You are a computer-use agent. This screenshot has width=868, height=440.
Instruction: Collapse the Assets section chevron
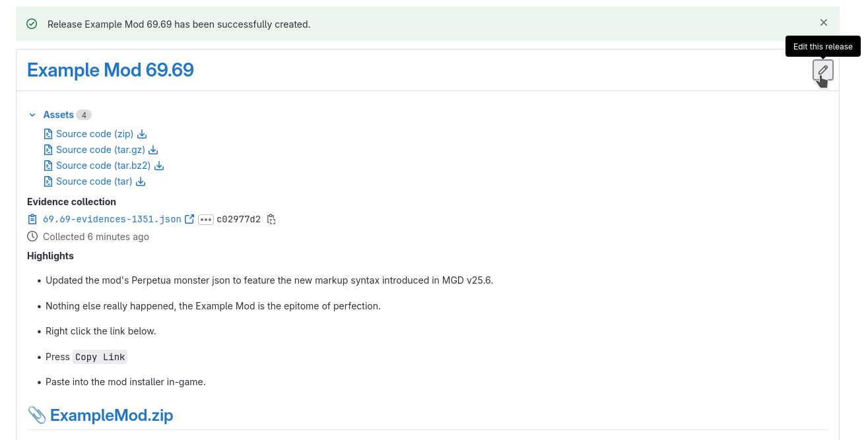[32, 115]
